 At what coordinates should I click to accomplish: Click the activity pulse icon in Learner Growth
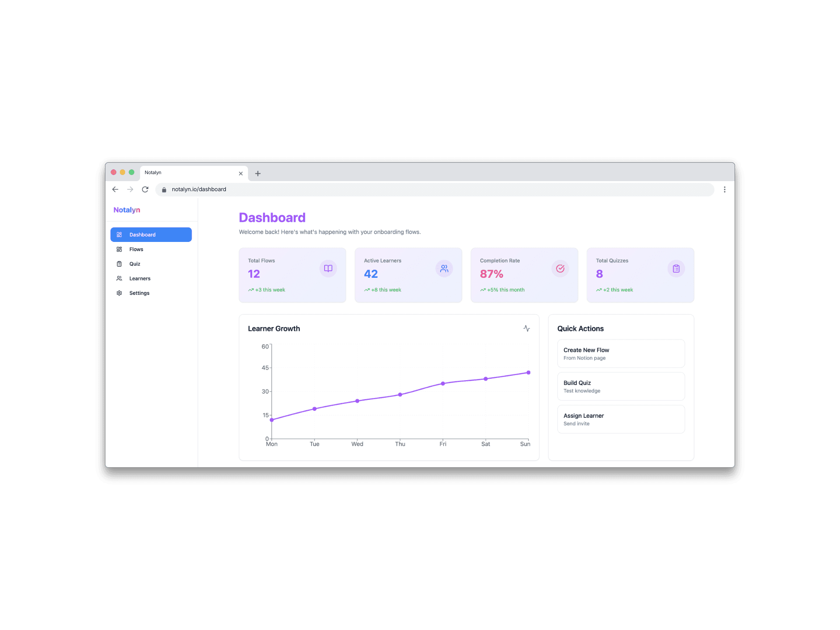[527, 328]
